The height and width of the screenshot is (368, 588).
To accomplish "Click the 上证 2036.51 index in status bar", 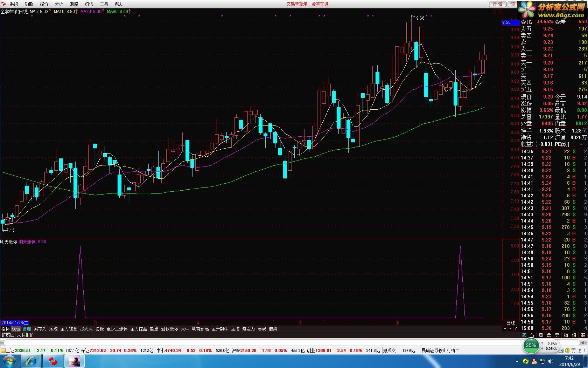I will pos(18,350).
